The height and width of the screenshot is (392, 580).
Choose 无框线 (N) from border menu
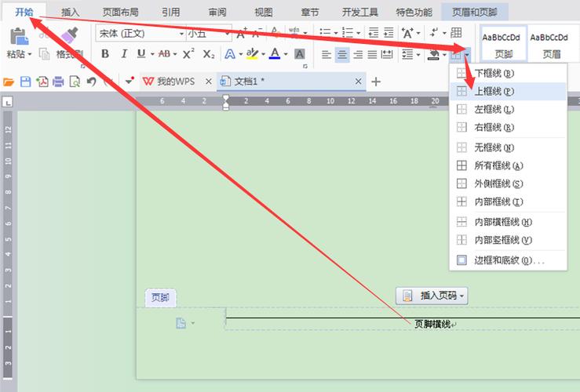[508, 148]
